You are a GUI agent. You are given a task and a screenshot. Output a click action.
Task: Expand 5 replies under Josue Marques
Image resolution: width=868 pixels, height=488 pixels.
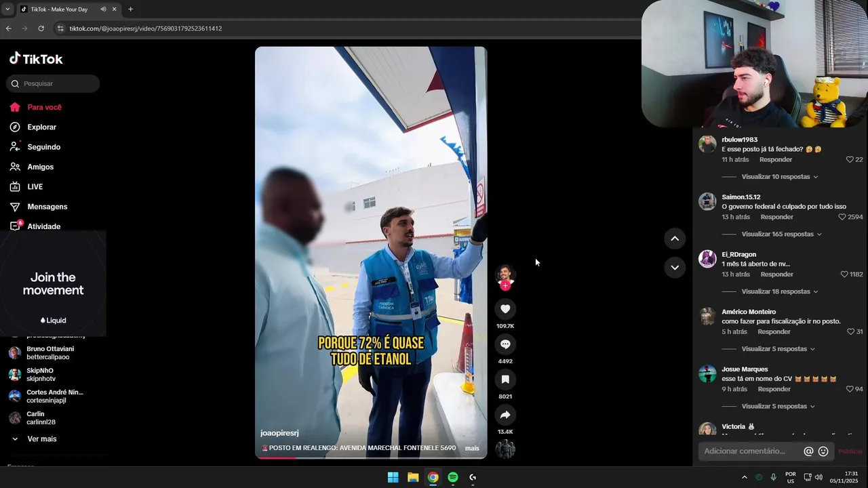pos(778,407)
